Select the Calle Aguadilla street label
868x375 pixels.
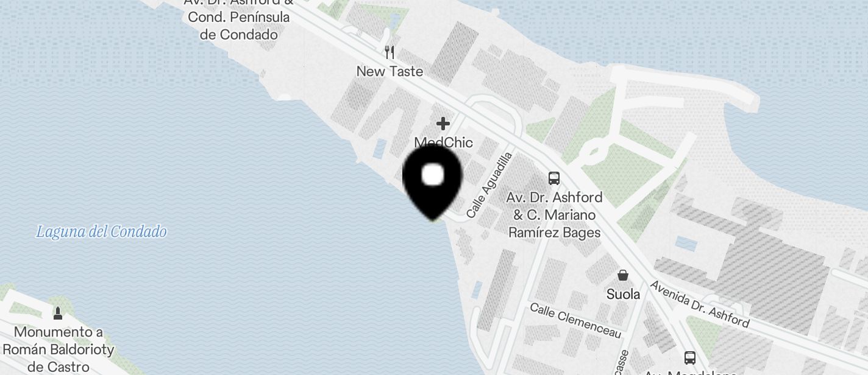(x=489, y=185)
